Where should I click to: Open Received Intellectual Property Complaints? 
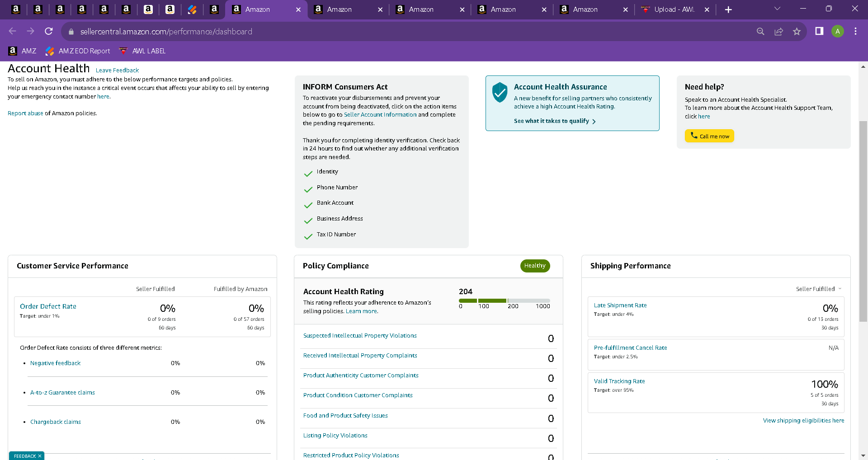pyautogui.click(x=360, y=356)
